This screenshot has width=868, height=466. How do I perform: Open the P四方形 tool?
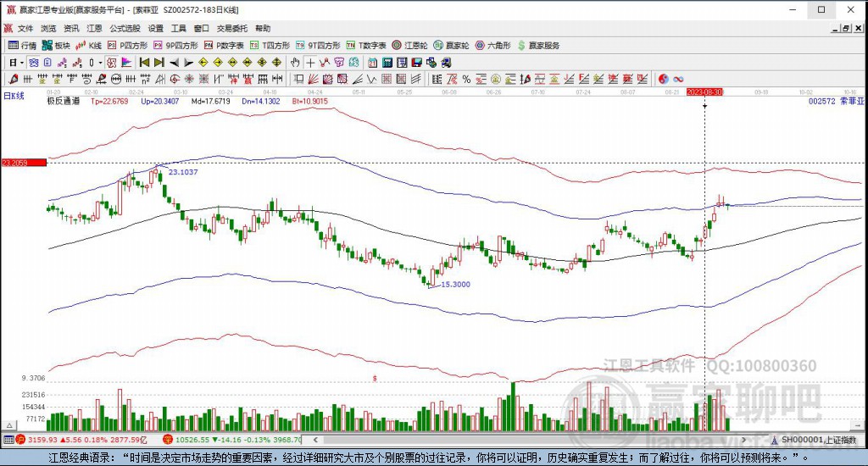point(127,46)
